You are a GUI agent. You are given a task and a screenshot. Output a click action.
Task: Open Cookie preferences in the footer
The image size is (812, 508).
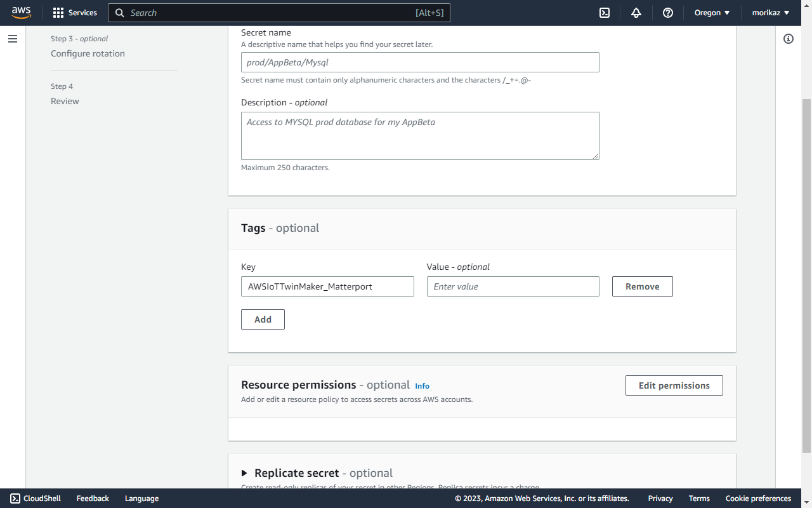click(x=758, y=498)
